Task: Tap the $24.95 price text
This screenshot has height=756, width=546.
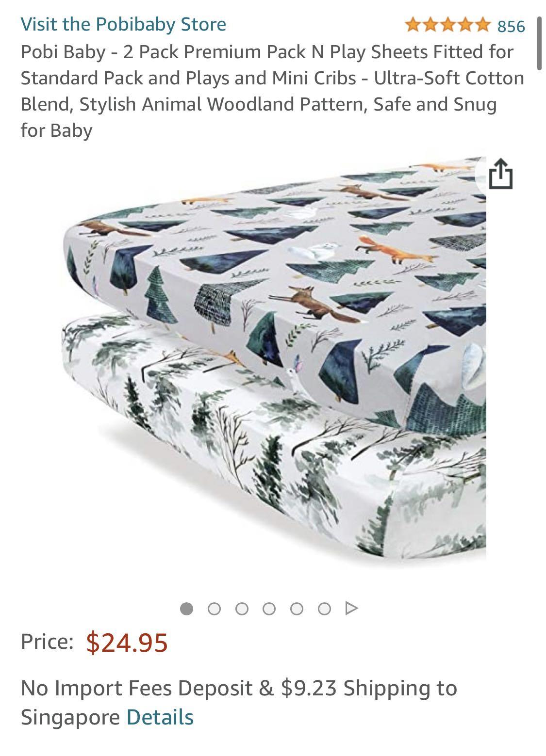Action: click(x=127, y=642)
